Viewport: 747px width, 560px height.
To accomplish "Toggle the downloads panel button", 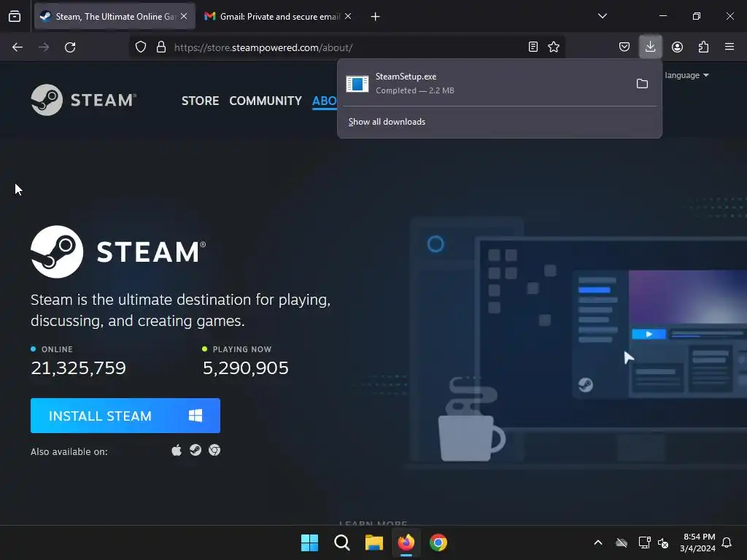I will pos(650,47).
